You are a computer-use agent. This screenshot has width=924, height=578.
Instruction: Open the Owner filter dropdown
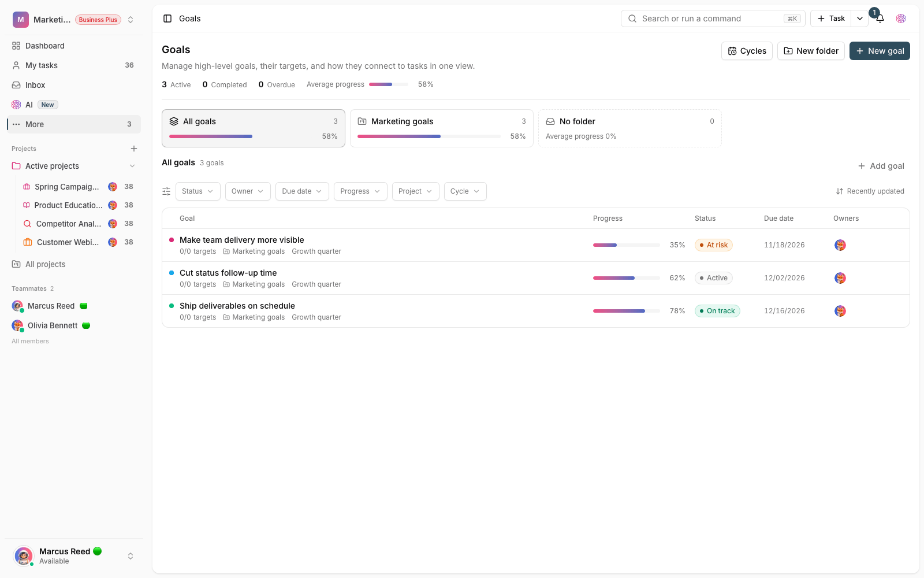click(x=248, y=191)
